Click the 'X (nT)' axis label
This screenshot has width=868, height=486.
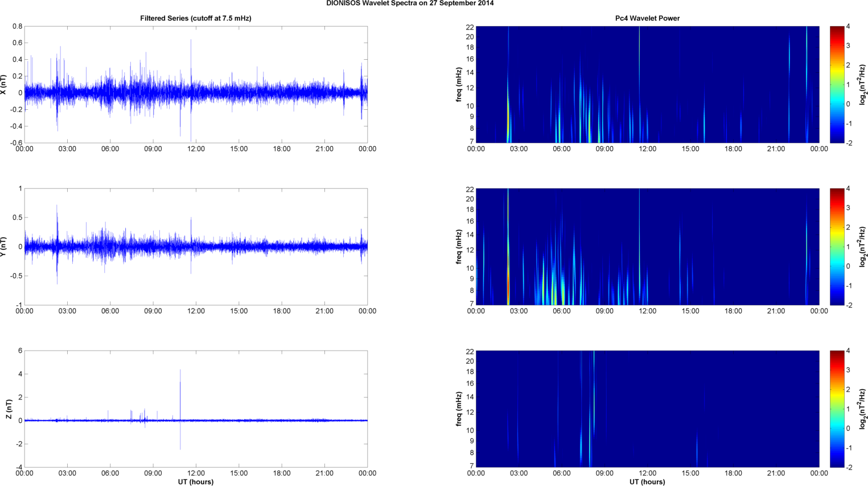pyautogui.click(x=4, y=84)
